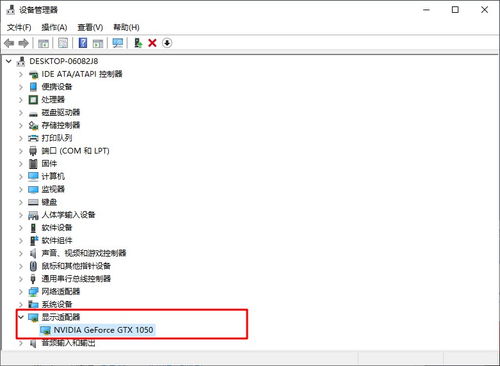Click the red X uninstall device icon

pos(152,43)
